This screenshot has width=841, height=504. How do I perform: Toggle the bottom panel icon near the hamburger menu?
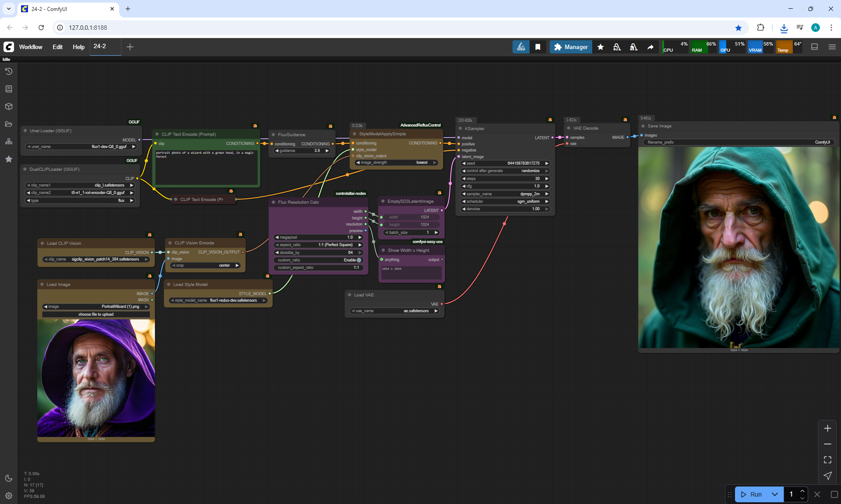coord(814,47)
